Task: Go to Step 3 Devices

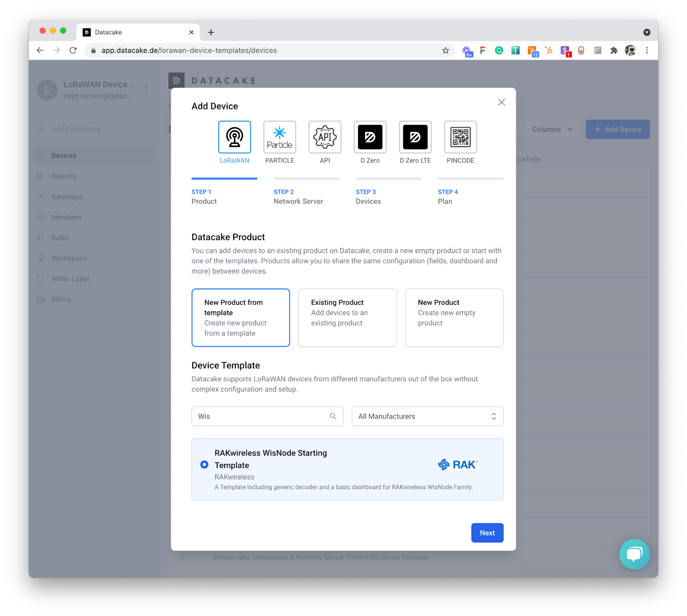Action: pos(389,192)
